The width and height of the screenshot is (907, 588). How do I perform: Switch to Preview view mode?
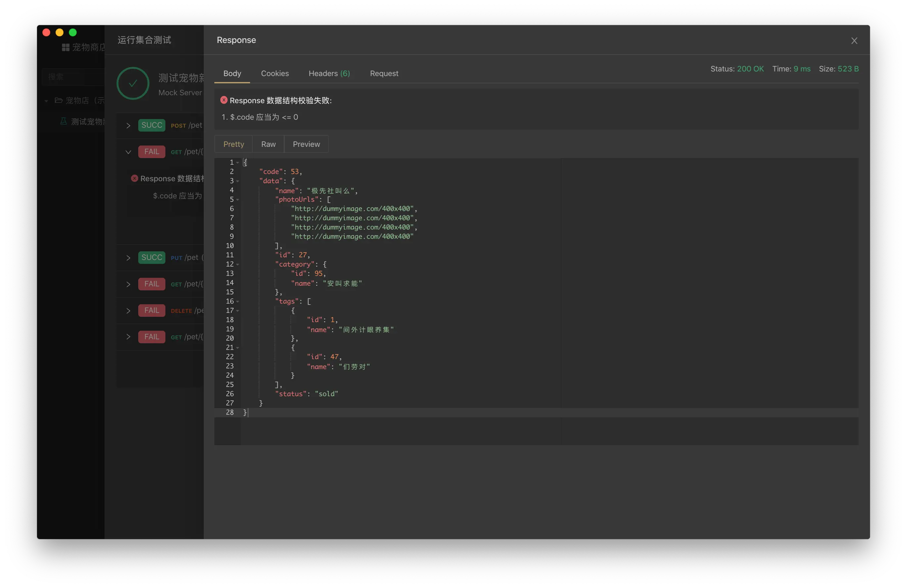click(x=306, y=144)
